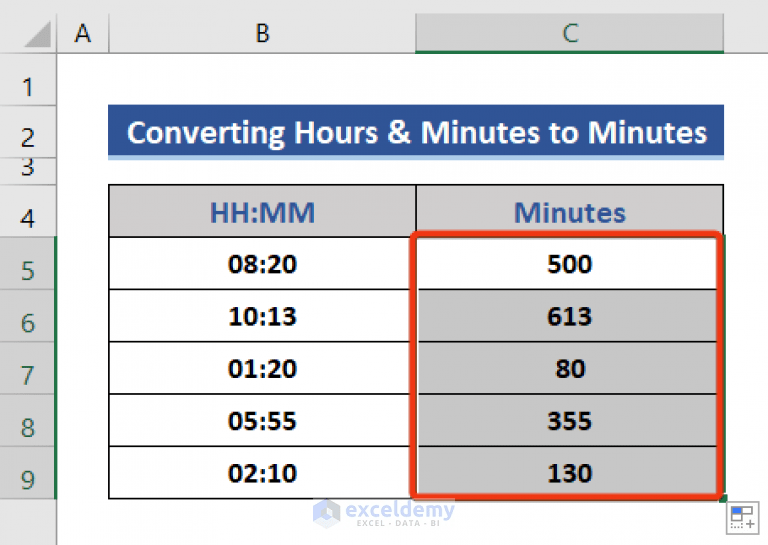Viewport: 768px width, 545px height.
Task: Select row 2 header
Action: pyautogui.click(x=28, y=132)
